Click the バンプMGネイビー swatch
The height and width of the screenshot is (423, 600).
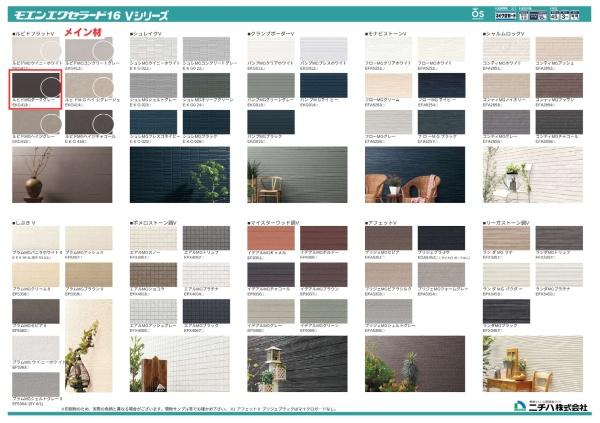(324, 85)
